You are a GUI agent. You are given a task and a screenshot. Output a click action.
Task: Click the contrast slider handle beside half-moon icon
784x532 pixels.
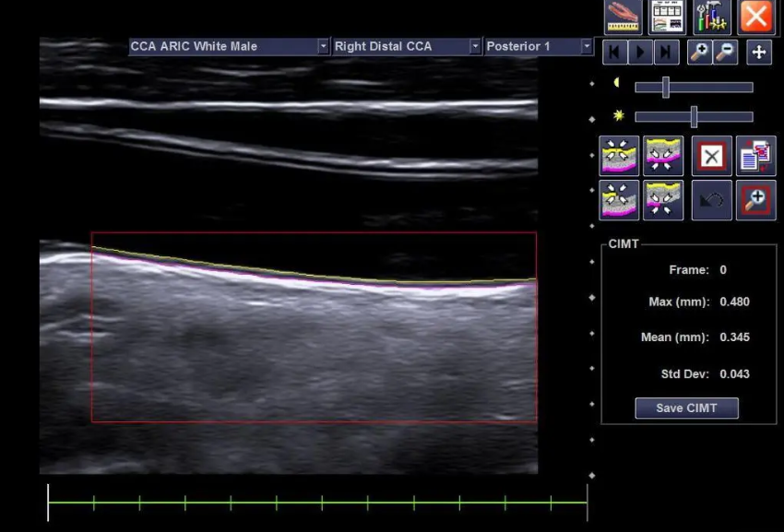[664, 88]
